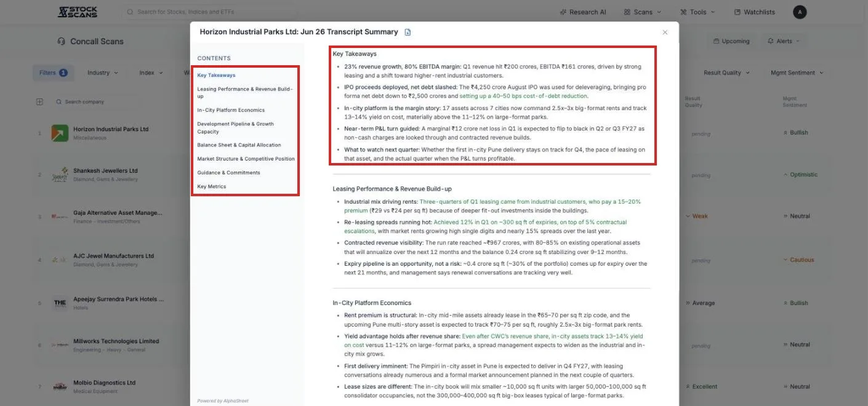Click the headset icon beside Concall Scans

click(x=61, y=41)
